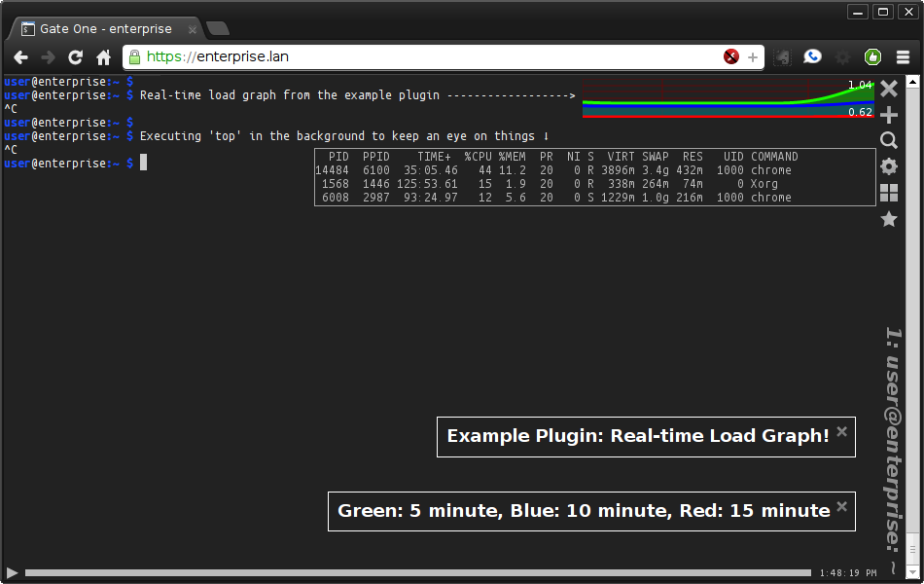Screen dimensions: 924x584
Task: Close the Gate One - enterprise tab
Action: tap(193, 29)
